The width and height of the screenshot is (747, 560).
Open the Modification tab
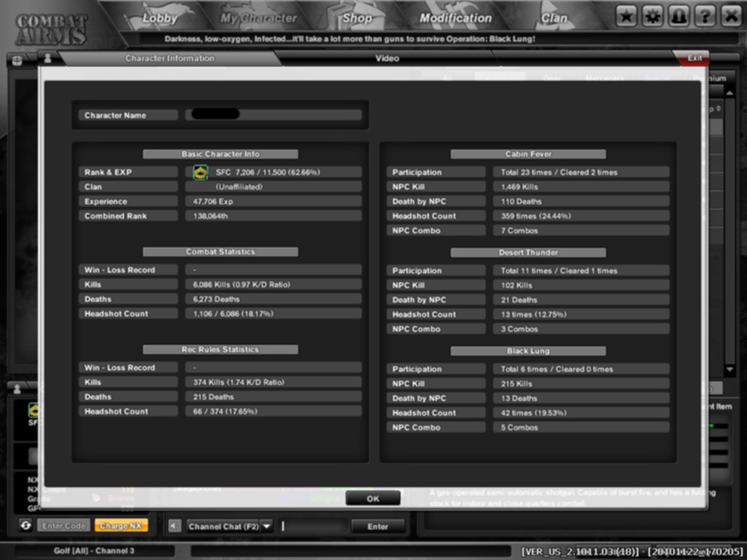point(455,18)
